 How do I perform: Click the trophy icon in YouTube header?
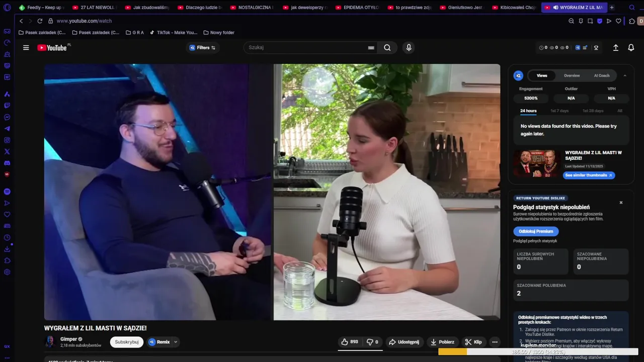point(596,48)
